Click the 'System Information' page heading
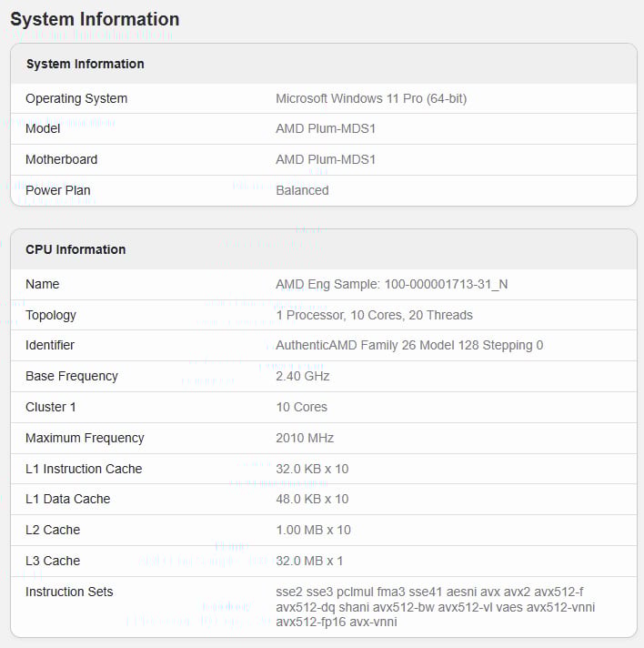 (x=95, y=19)
